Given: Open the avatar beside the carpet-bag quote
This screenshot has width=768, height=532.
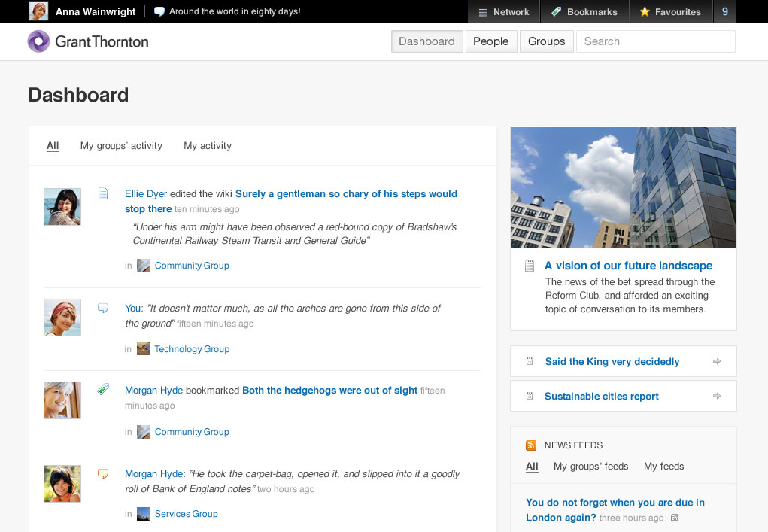Looking at the screenshot, I should pos(62,484).
